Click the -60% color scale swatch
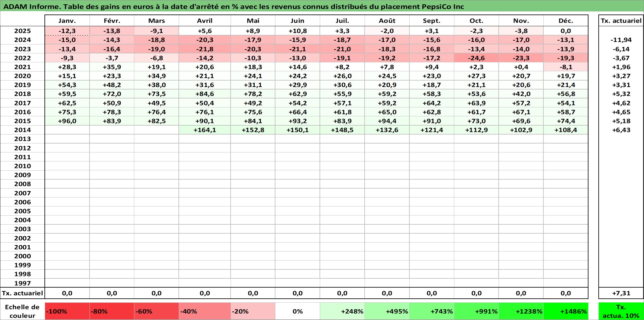The height and width of the screenshot is (320, 644). coord(157,311)
